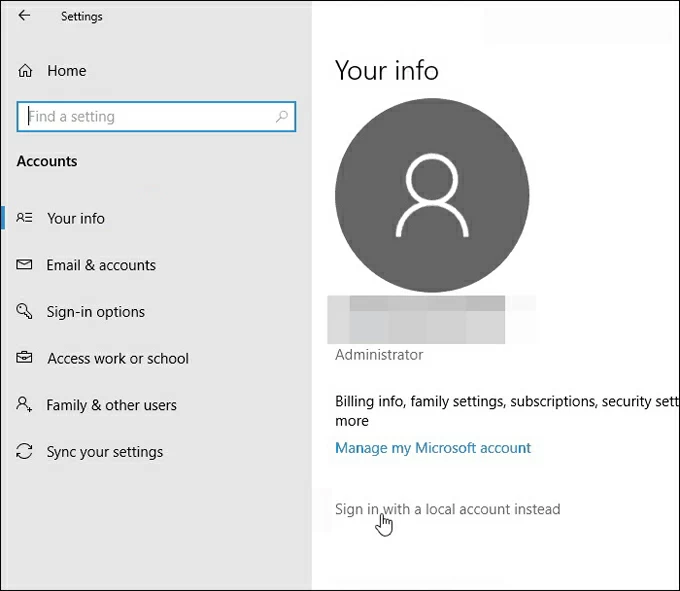Open Family & other users settings
This screenshot has height=591, width=680.
tap(112, 405)
